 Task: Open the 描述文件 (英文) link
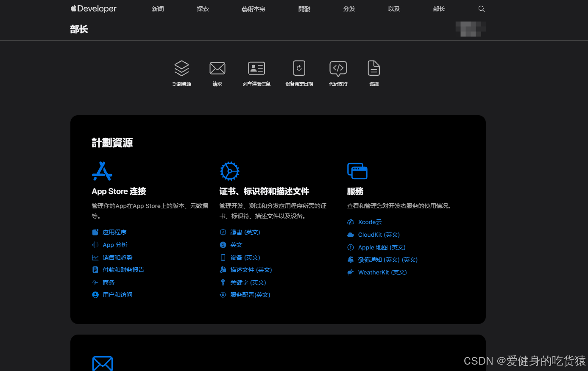[251, 270]
